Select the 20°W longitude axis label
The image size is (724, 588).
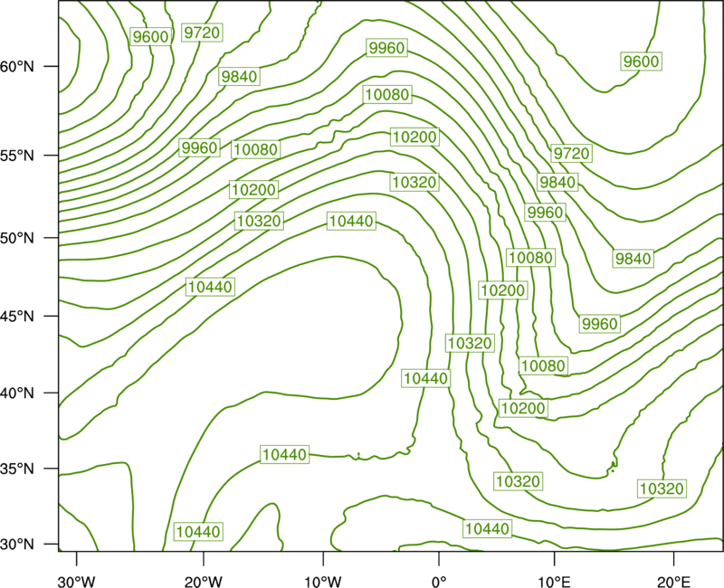(x=203, y=582)
